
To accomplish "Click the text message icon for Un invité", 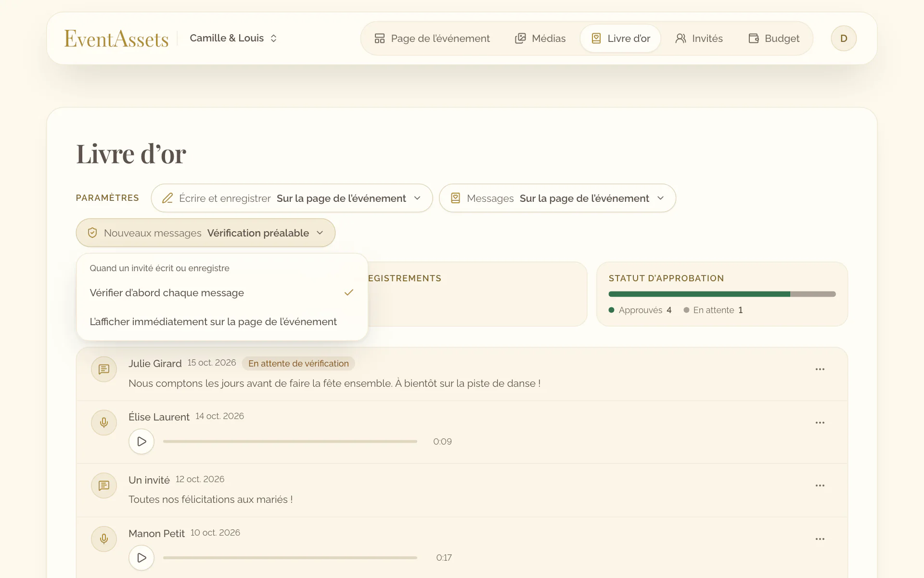I will (x=104, y=486).
